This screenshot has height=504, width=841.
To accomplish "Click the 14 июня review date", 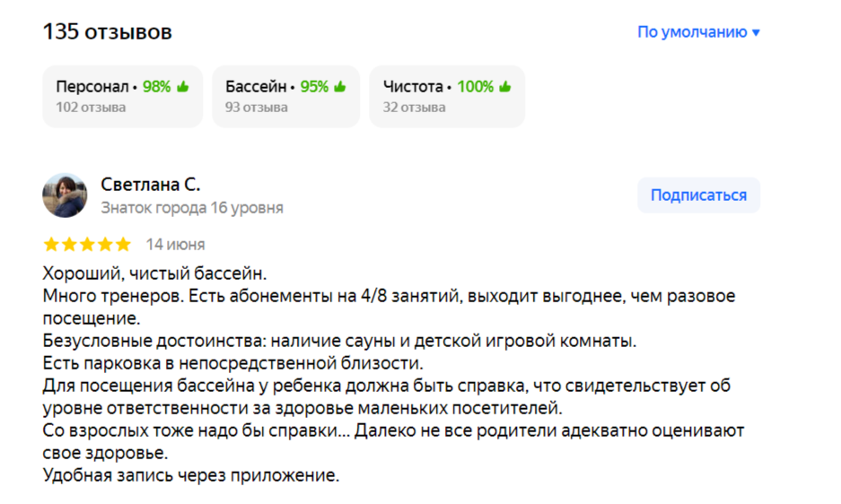I will (175, 245).
